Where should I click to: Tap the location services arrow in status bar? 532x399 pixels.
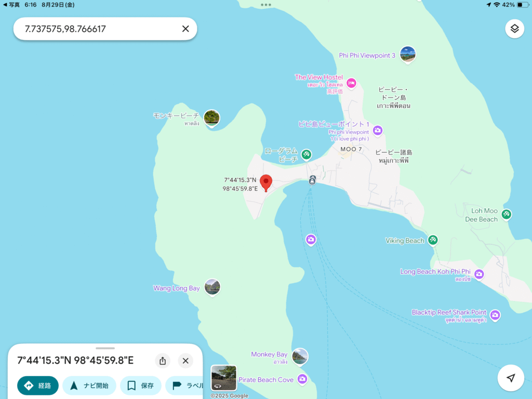488,5
